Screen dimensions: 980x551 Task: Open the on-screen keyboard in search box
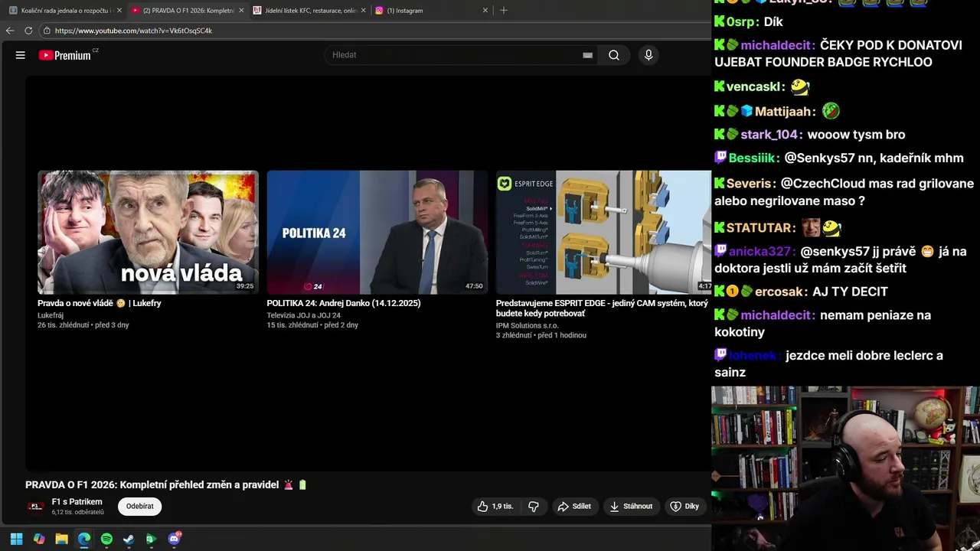tap(587, 55)
